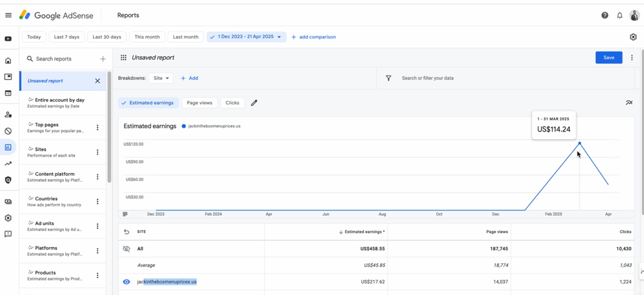Image resolution: width=644 pixels, height=295 pixels.
Task: Open options for Sites report
Action: [97, 152]
